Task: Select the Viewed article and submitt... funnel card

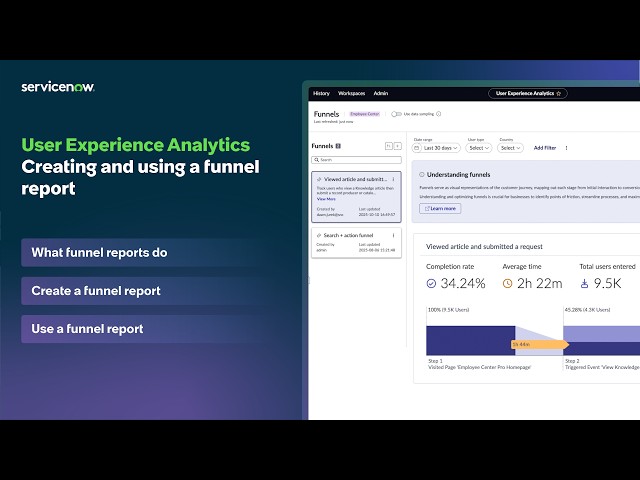Action: point(356,197)
